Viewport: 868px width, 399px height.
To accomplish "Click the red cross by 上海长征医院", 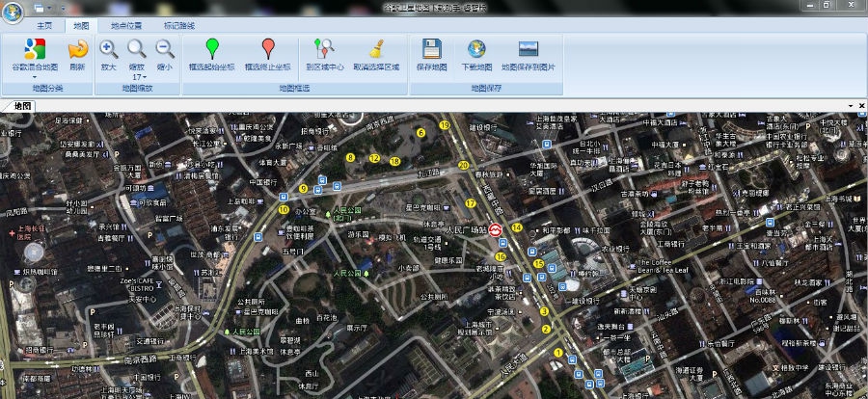I will [x=13, y=234].
